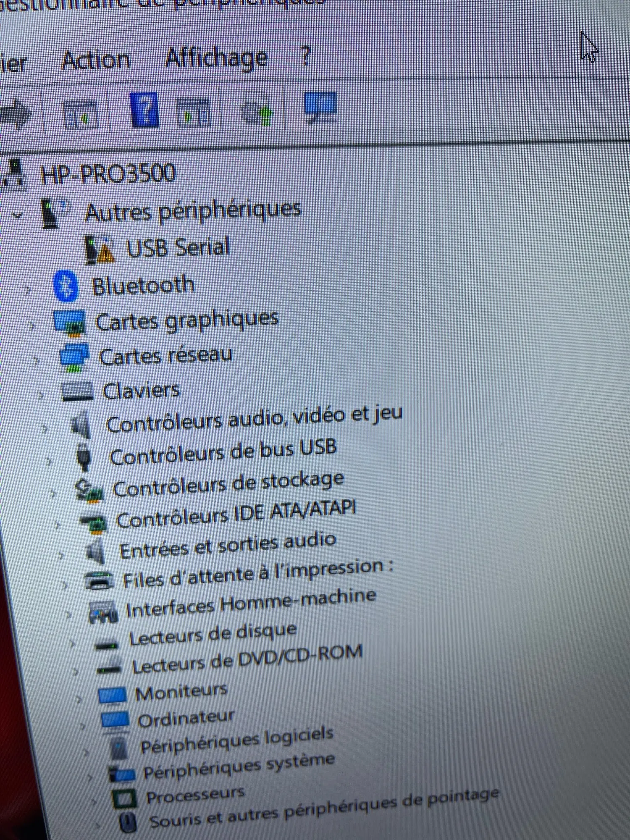
Task: Expand Contrôleurs de bus USB
Action: (49, 461)
